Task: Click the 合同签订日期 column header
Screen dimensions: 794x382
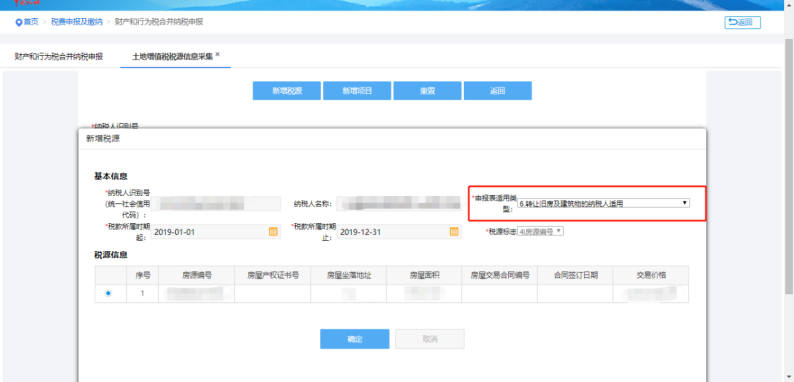Action: [575, 275]
